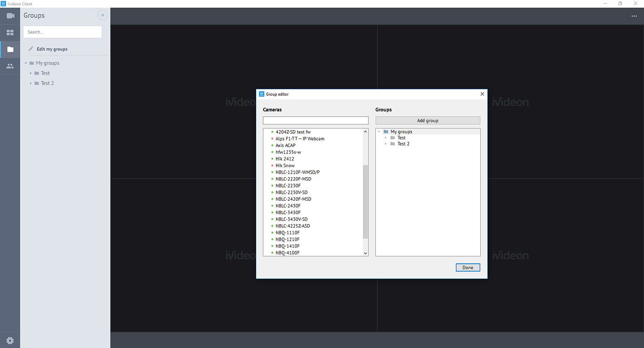The width and height of the screenshot is (644, 348).
Task: Select camera NBLC-3430F
Action: point(288,213)
